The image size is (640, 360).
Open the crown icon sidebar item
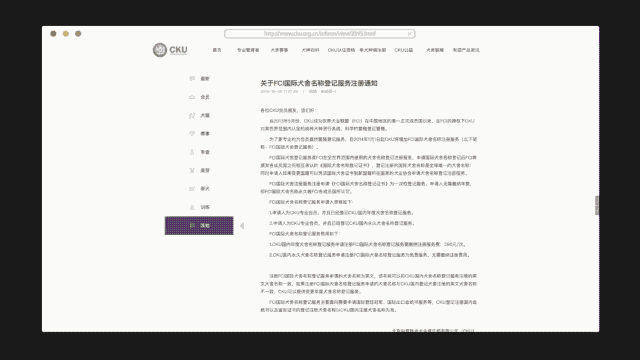tap(192, 97)
